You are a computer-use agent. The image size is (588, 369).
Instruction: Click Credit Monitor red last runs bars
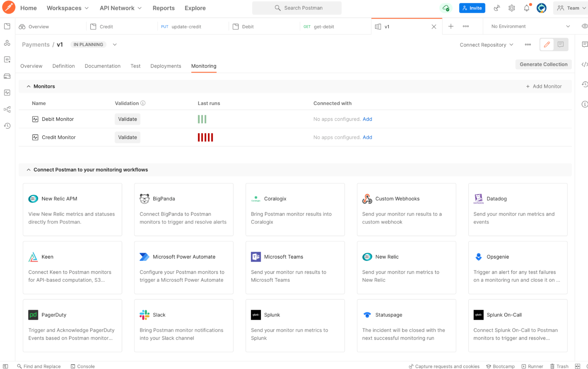205,137
